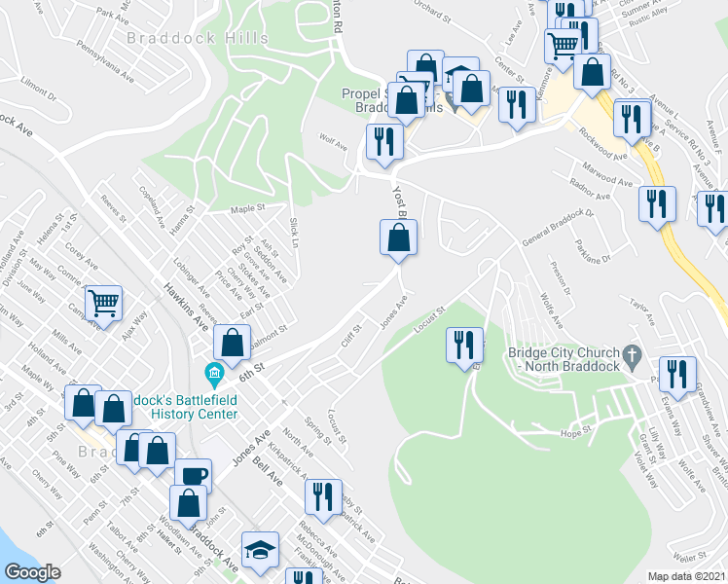The height and width of the screenshot is (584, 728).
Task: Click the Weiler St street label
Action: (x=689, y=556)
